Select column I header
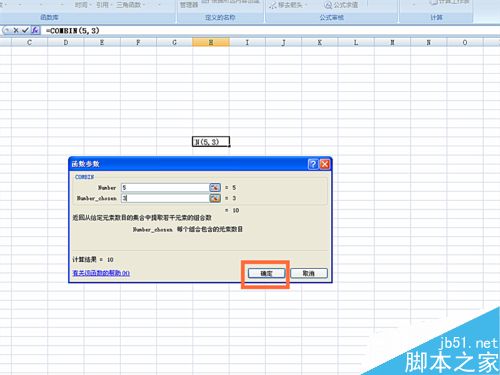 [x=247, y=42]
